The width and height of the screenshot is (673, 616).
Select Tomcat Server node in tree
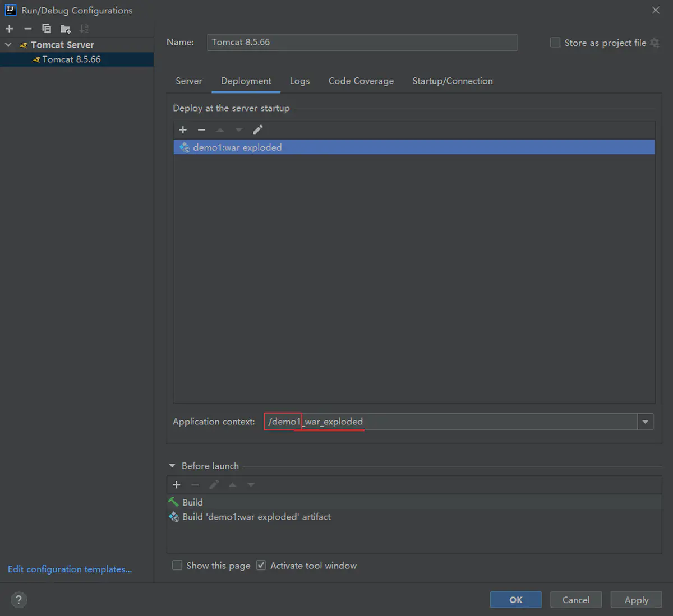click(77, 45)
